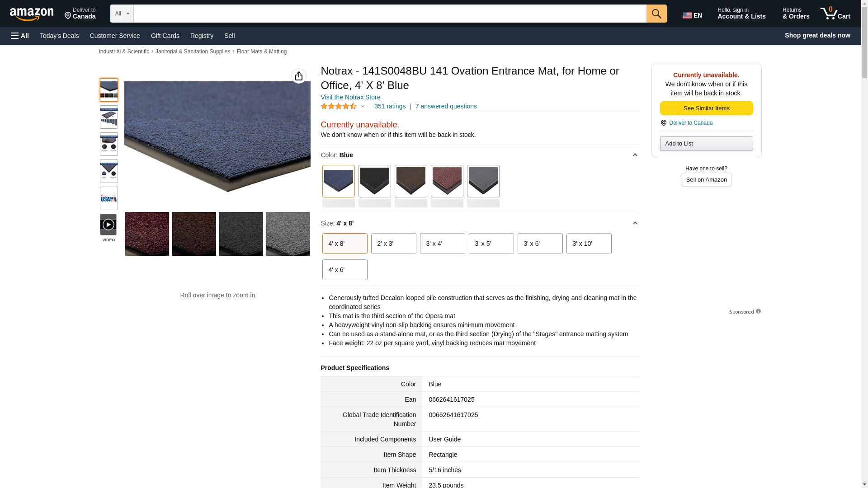The image size is (868, 488).
Task: Play the product video thumbnail
Action: [108, 225]
